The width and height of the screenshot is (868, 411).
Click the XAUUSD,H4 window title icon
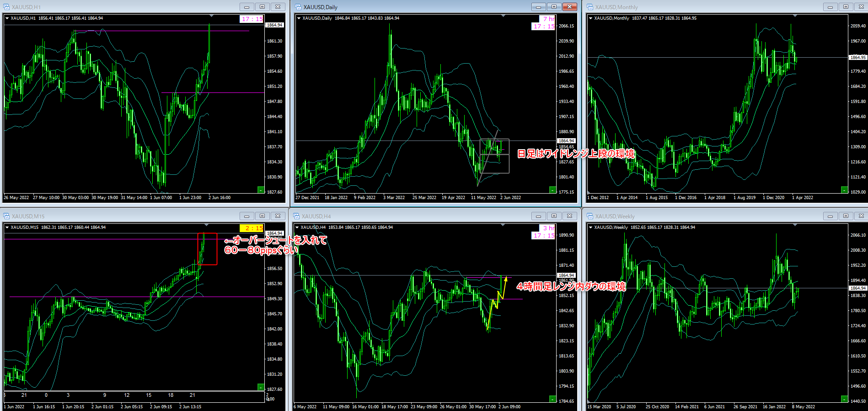(296, 216)
